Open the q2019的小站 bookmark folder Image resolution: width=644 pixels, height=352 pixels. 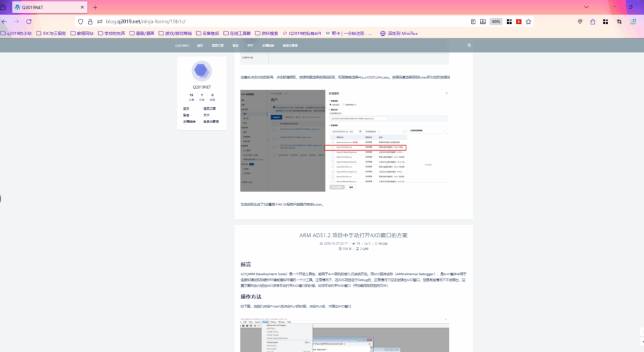tap(16, 33)
